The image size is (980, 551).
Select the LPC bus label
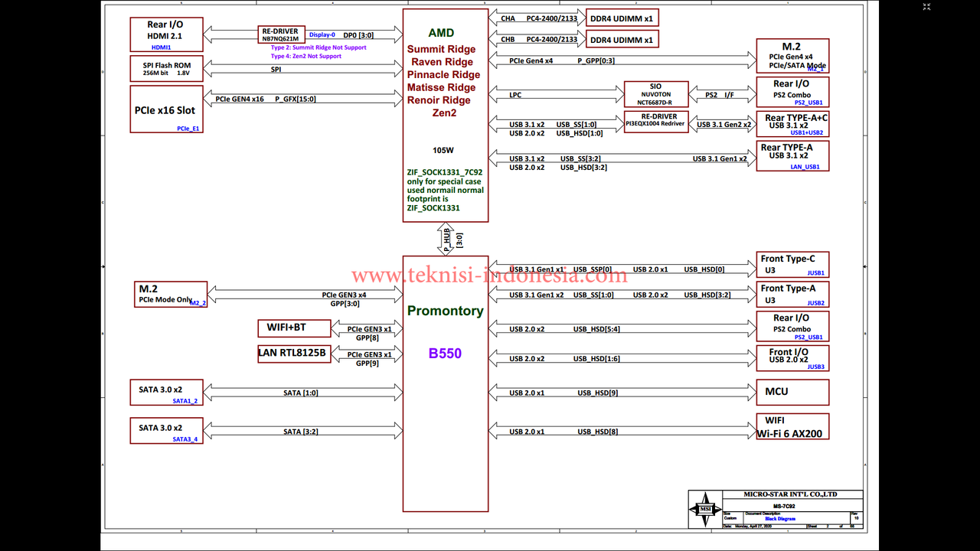pyautogui.click(x=516, y=96)
